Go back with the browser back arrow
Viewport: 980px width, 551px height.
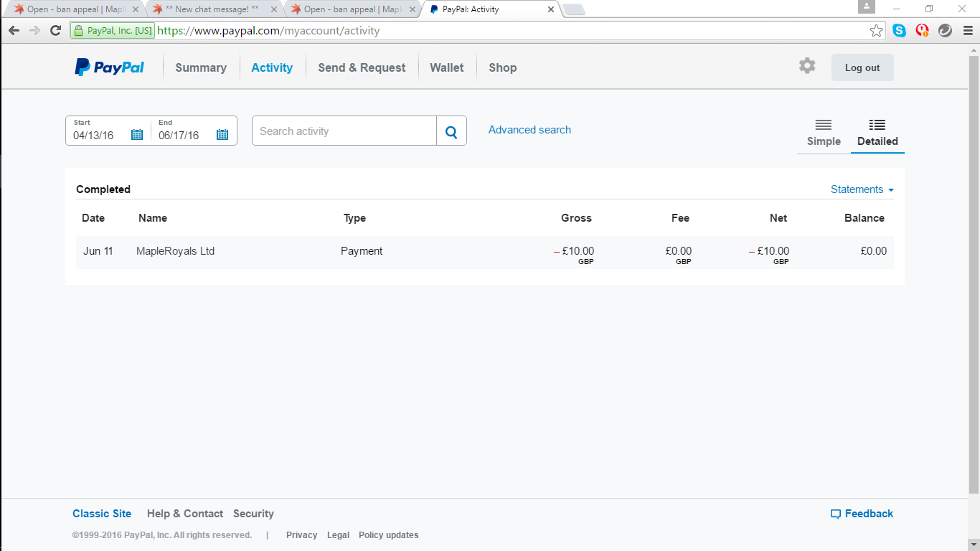tap(14, 31)
